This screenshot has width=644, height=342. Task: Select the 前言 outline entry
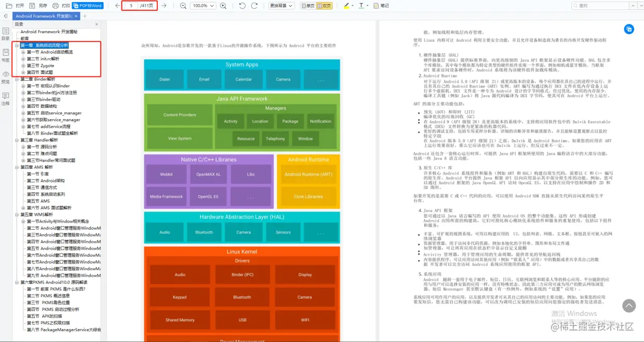tap(24, 38)
